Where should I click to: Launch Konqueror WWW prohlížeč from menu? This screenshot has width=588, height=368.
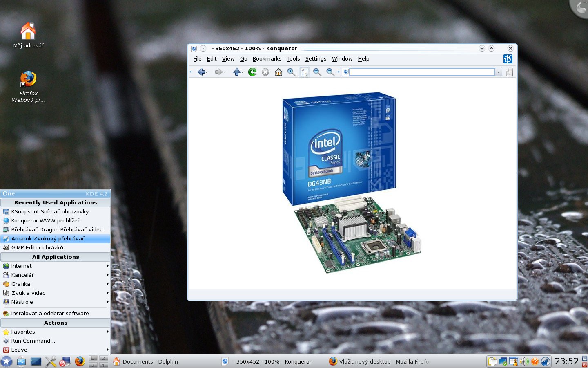56,221
